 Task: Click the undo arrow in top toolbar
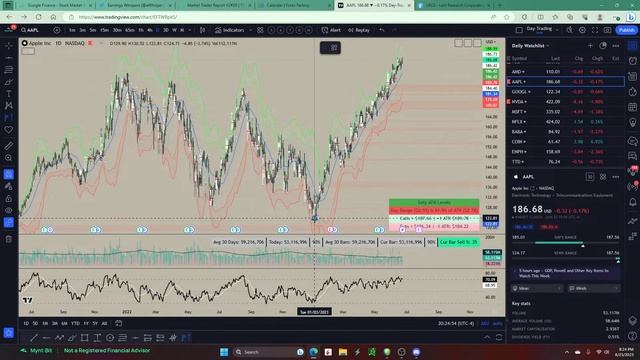tap(382, 30)
